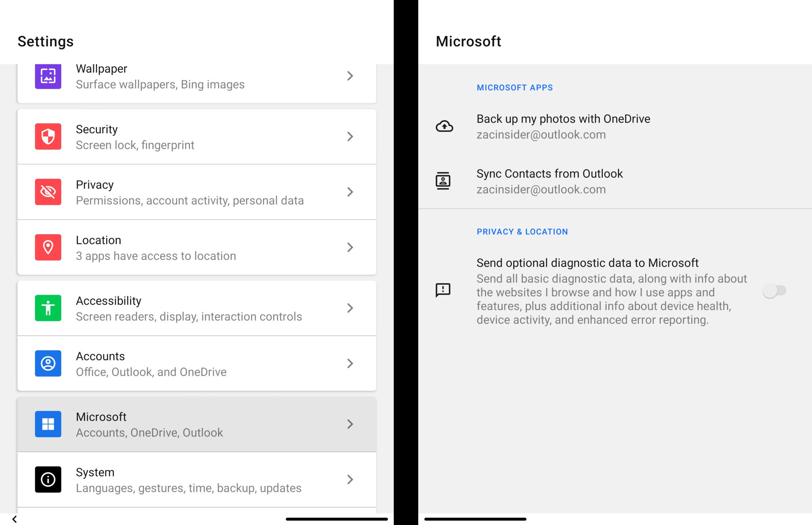Open the OneDrive backup icon

click(444, 126)
